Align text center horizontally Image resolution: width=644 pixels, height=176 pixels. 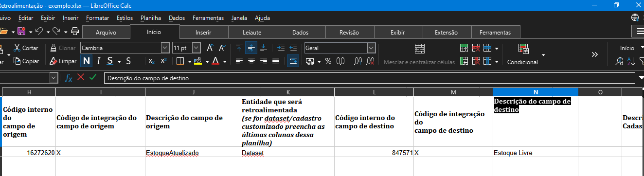point(251,61)
